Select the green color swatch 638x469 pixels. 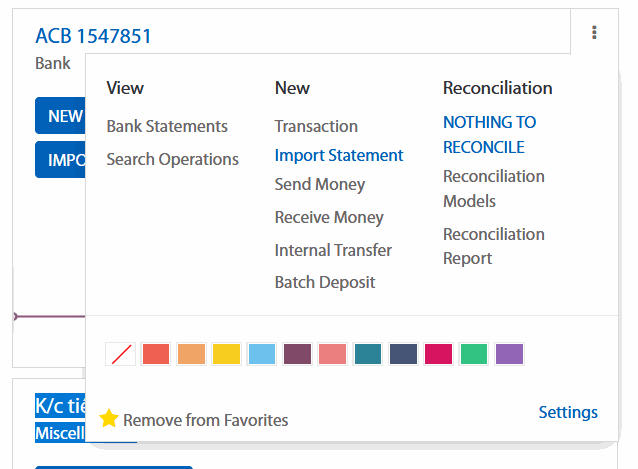tap(474, 354)
